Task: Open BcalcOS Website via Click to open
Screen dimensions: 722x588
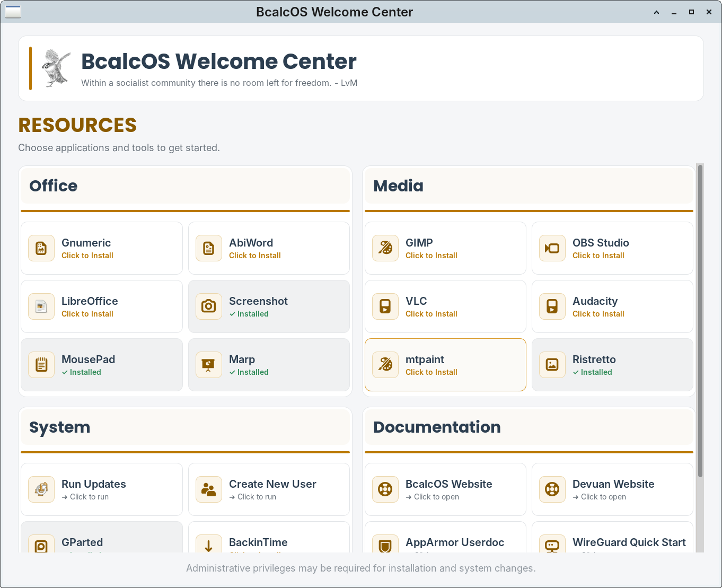Action: 433,497
